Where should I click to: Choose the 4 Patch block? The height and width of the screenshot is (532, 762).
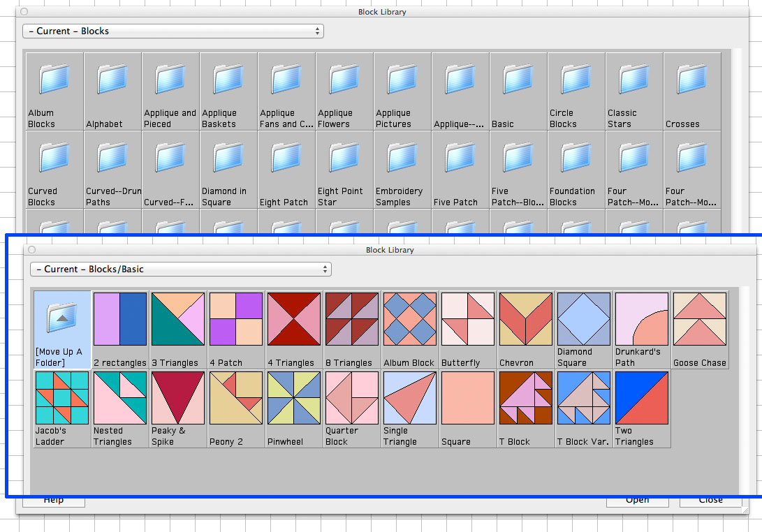(x=236, y=320)
